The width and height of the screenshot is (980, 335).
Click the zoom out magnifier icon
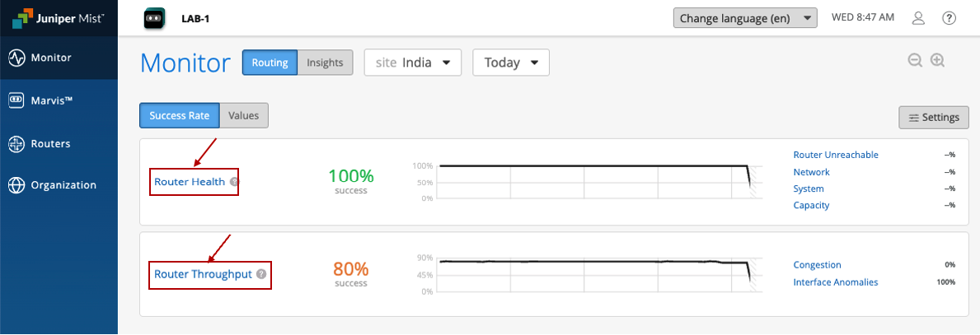tap(915, 60)
